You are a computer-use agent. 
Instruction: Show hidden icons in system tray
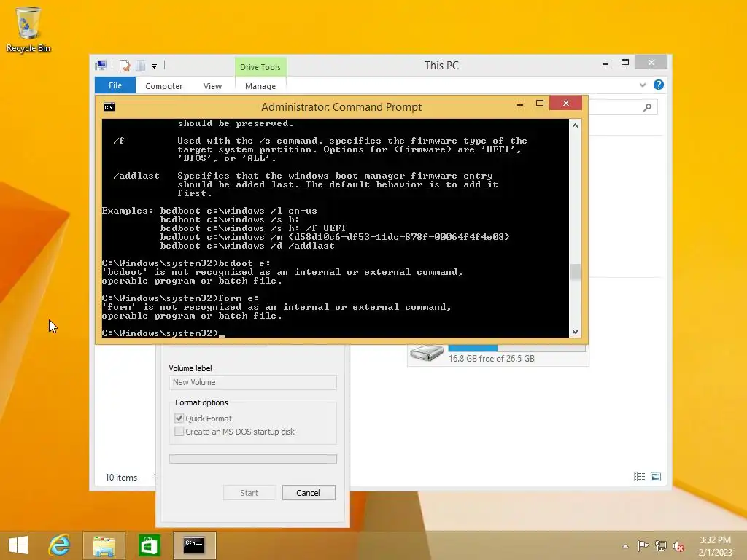(625, 546)
